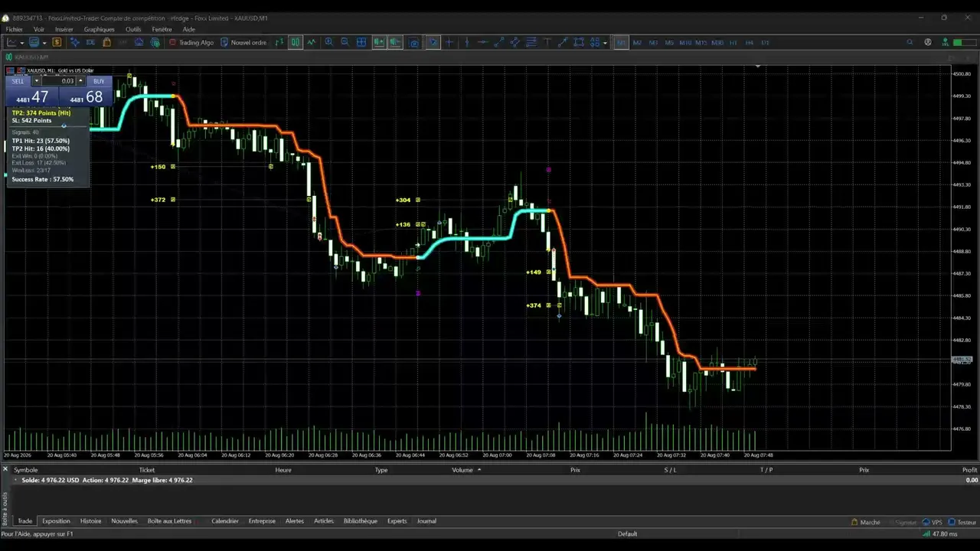Screen dimensions: 980x551
Task: Select the XAUUSD,M1 chart tab
Action: pos(26,57)
